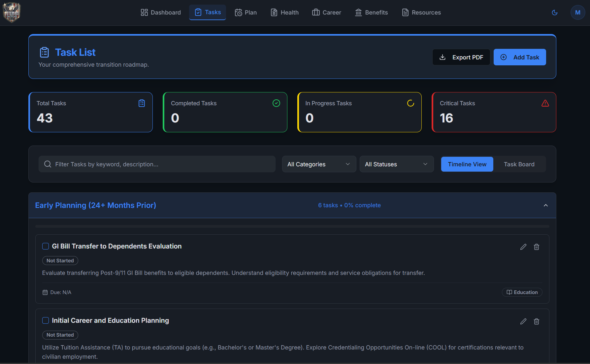The width and height of the screenshot is (590, 364).
Task: Edit GI Bill Transfer task with pencil icon
Action: tap(523, 247)
